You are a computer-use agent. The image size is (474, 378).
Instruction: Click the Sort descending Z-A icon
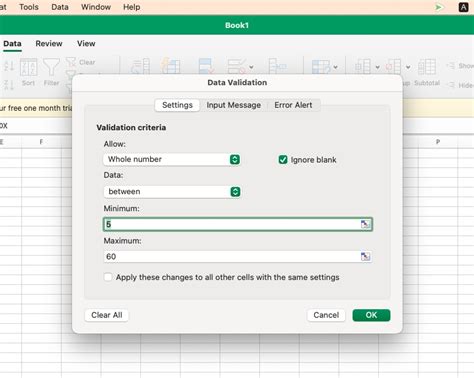click(9, 84)
